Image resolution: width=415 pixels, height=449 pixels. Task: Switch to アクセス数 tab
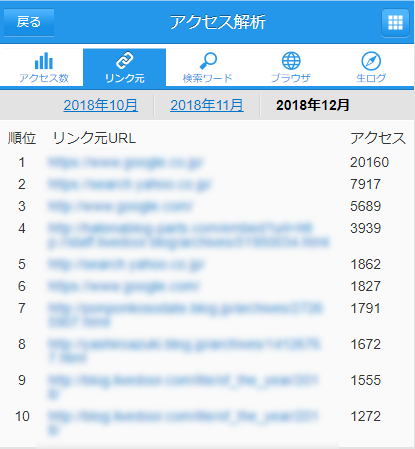pyautogui.click(x=43, y=68)
